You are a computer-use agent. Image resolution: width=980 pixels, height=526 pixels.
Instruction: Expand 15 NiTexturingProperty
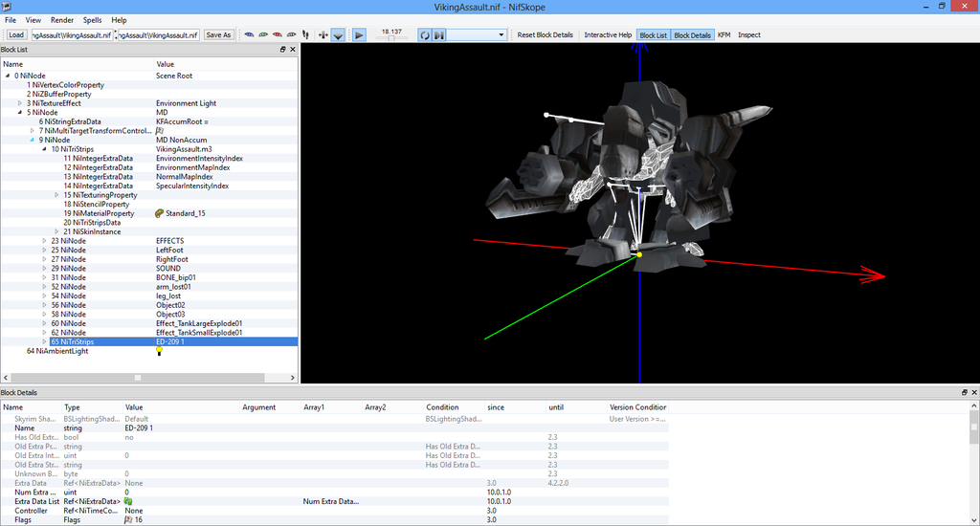56,195
